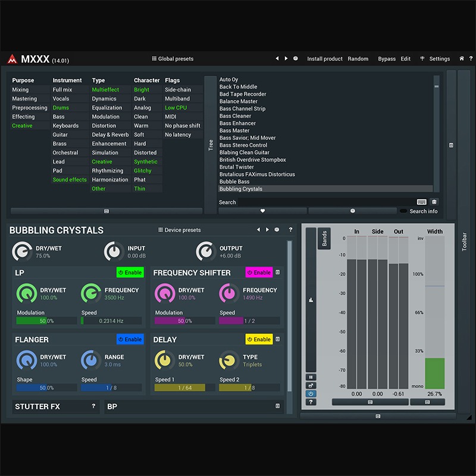Screen dimensions: 476x476
Task: Click the Output gain knob
Action: (205, 251)
